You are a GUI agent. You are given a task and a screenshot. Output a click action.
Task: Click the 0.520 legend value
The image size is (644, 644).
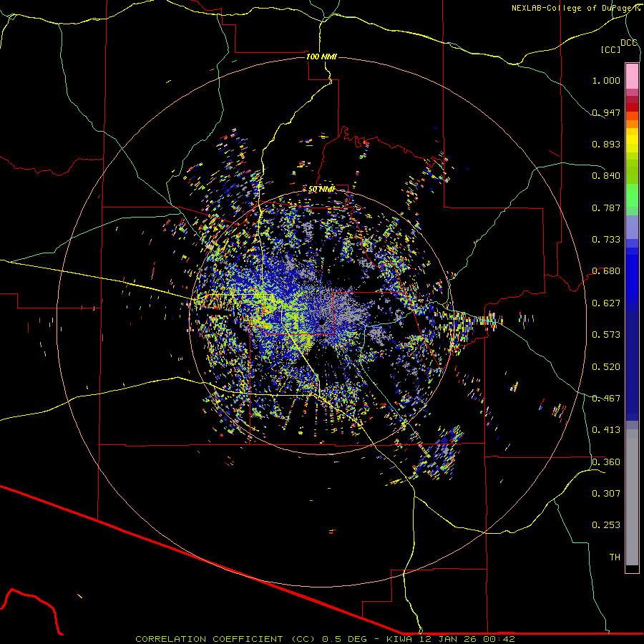pos(606,367)
